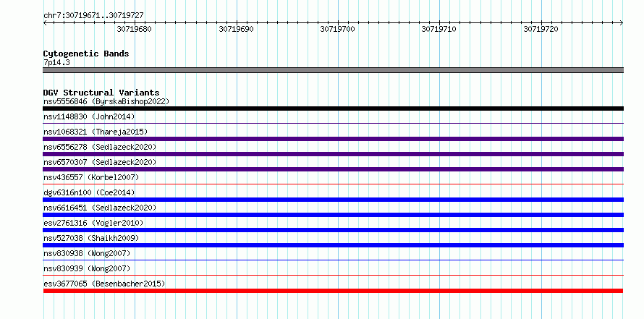
Task: Click the thin red nsv830939 variant line
Action: [x=333, y=275]
